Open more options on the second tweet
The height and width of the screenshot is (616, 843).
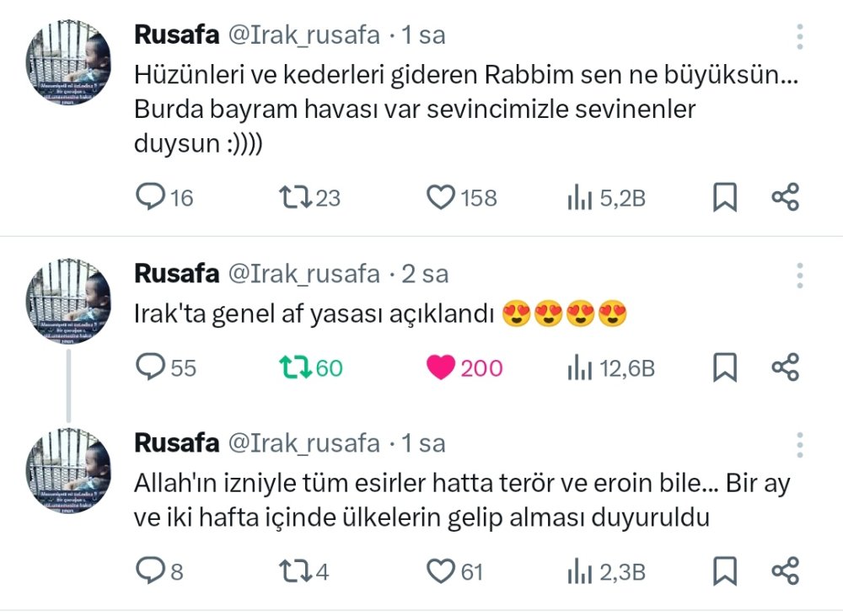click(799, 275)
